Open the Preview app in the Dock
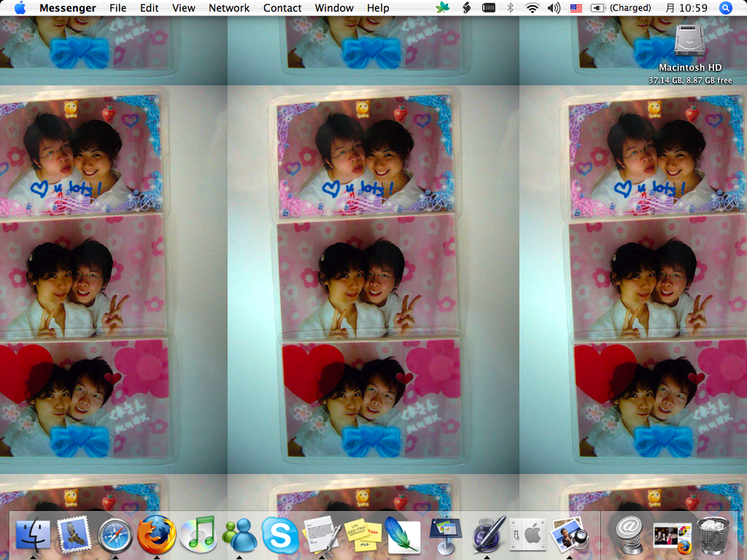 coord(569,535)
